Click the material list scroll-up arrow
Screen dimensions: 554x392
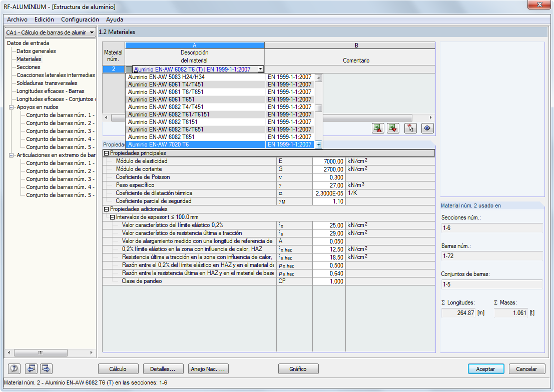coord(319,77)
